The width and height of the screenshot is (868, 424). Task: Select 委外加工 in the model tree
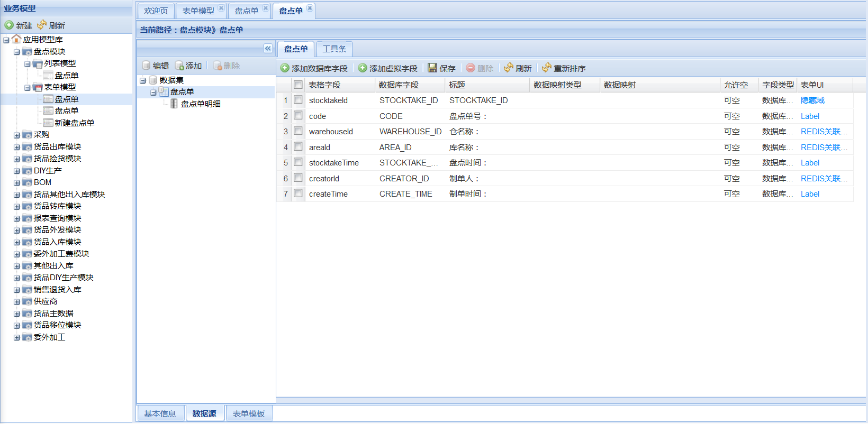pos(49,337)
